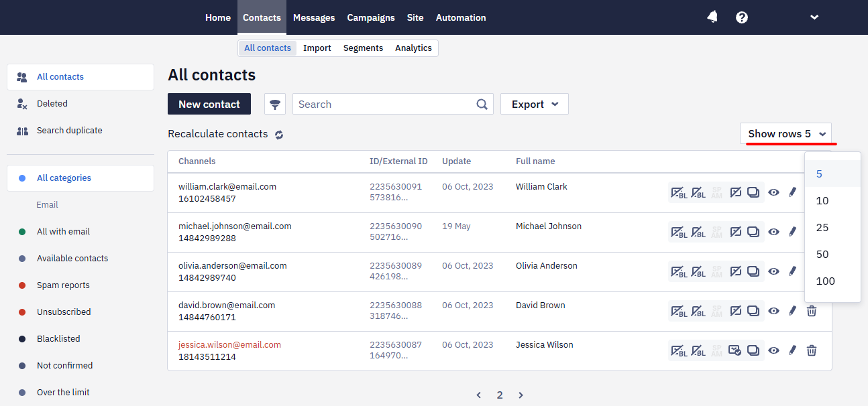View William Clark via the eye icon
The width and height of the screenshot is (868, 406).
[773, 192]
